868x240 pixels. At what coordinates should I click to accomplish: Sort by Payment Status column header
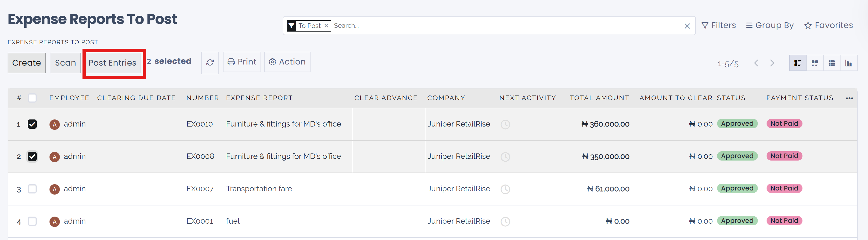point(799,98)
